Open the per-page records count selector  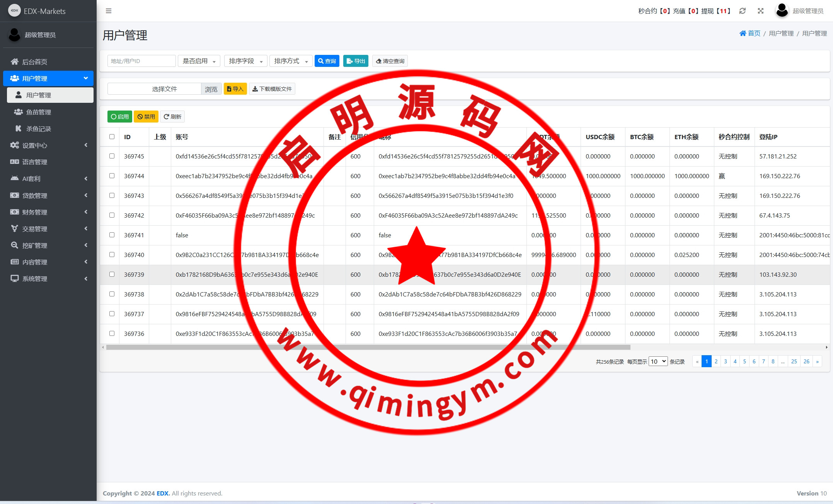[658, 361]
